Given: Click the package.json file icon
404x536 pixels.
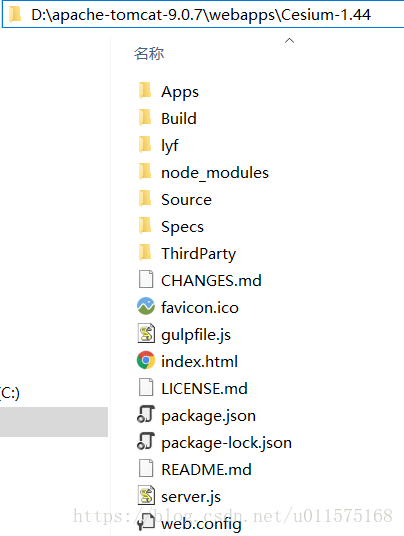Looking at the screenshot, I should [x=146, y=415].
